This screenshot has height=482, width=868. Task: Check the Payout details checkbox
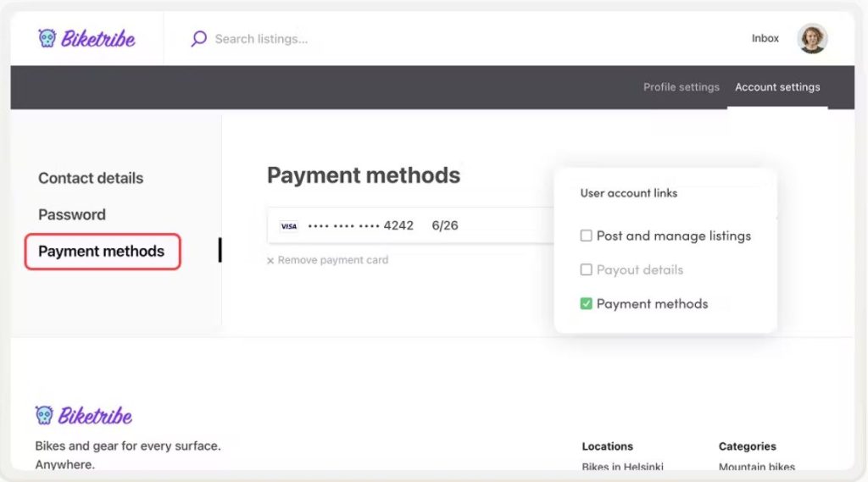point(586,269)
